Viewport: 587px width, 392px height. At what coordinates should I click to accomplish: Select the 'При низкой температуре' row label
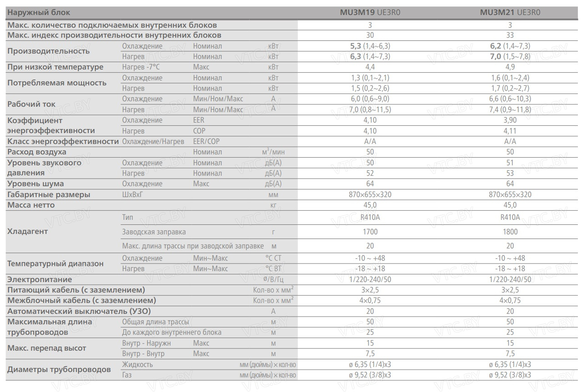(55, 67)
